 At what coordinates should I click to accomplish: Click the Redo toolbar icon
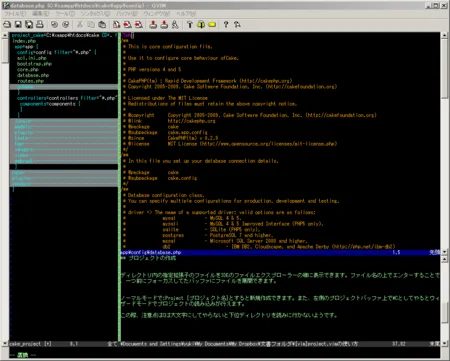coord(66,24)
